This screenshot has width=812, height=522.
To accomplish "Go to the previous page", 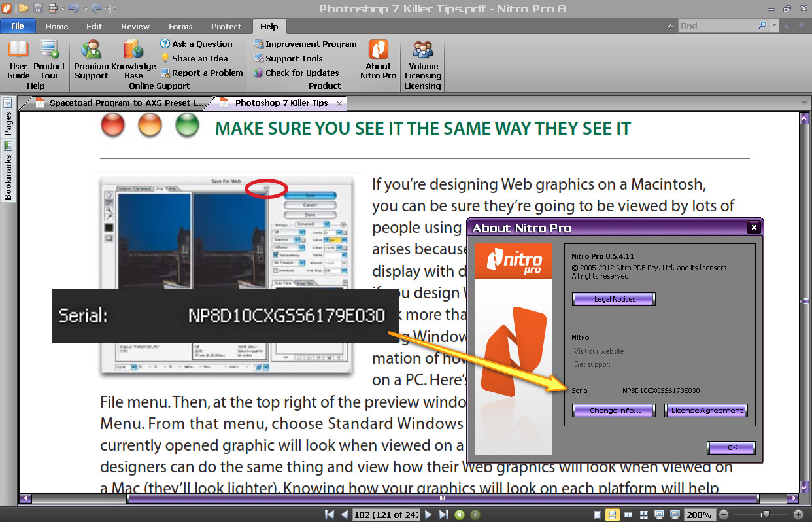I will coord(345,515).
